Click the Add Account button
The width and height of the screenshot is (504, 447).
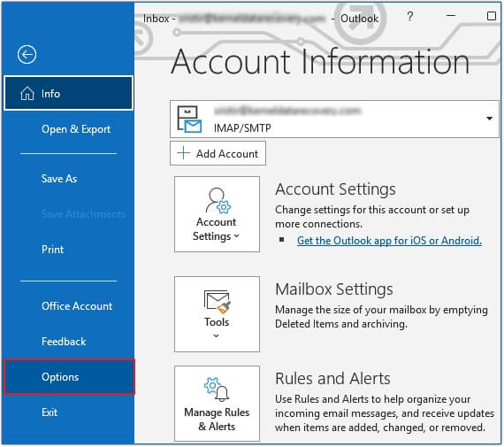tap(218, 153)
